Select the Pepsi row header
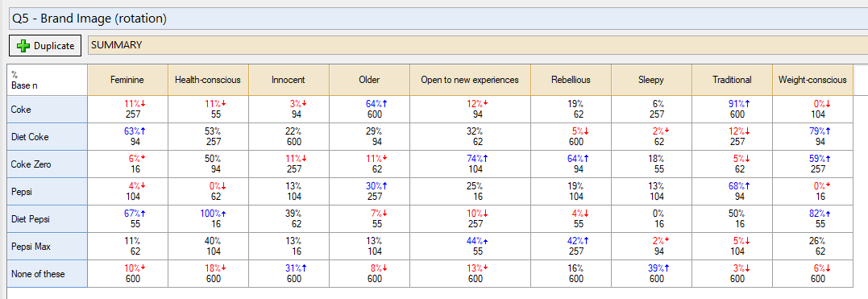The image size is (868, 299). coord(48,192)
